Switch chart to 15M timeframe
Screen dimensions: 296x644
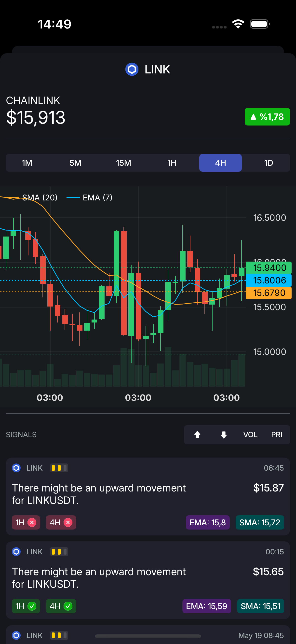[x=124, y=163]
